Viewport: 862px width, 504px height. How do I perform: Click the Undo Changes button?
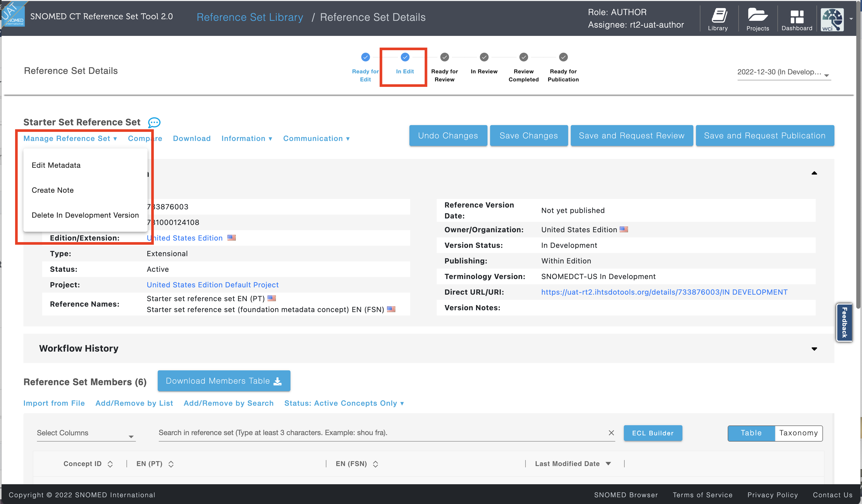[x=448, y=136]
